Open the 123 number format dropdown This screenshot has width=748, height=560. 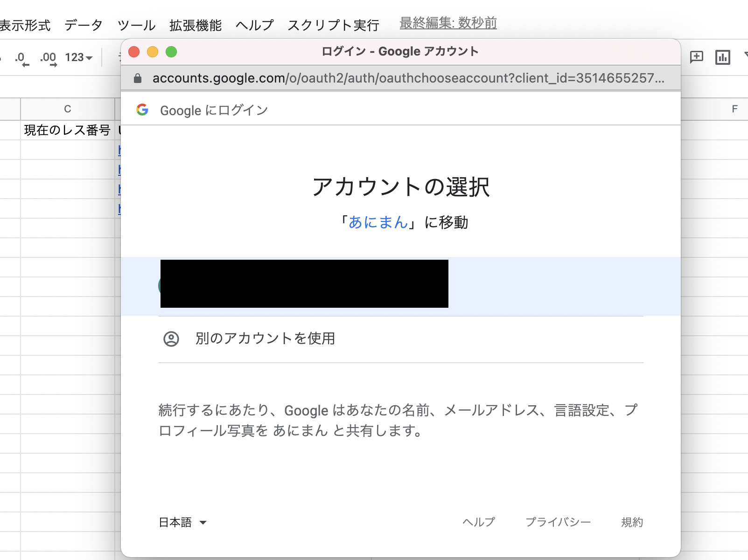[78, 58]
